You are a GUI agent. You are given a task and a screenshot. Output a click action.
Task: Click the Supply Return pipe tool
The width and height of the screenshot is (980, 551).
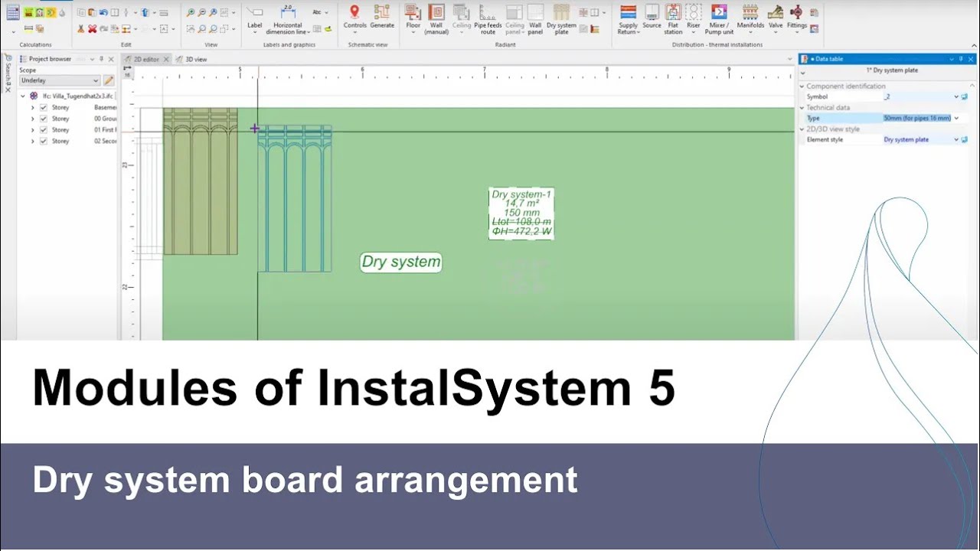628,21
